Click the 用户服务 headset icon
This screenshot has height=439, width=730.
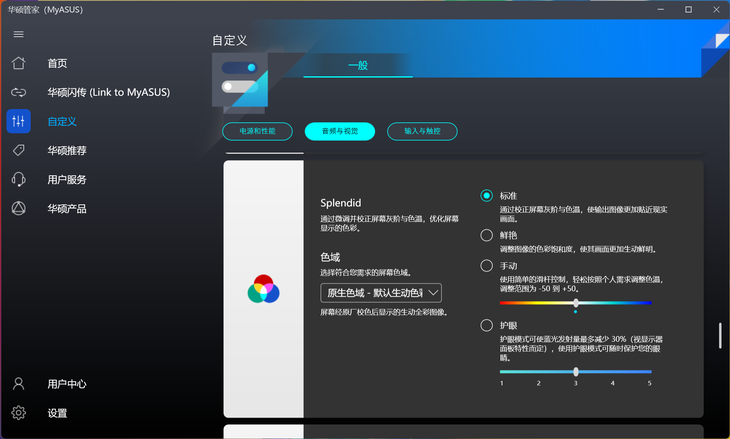[x=19, y=179]
